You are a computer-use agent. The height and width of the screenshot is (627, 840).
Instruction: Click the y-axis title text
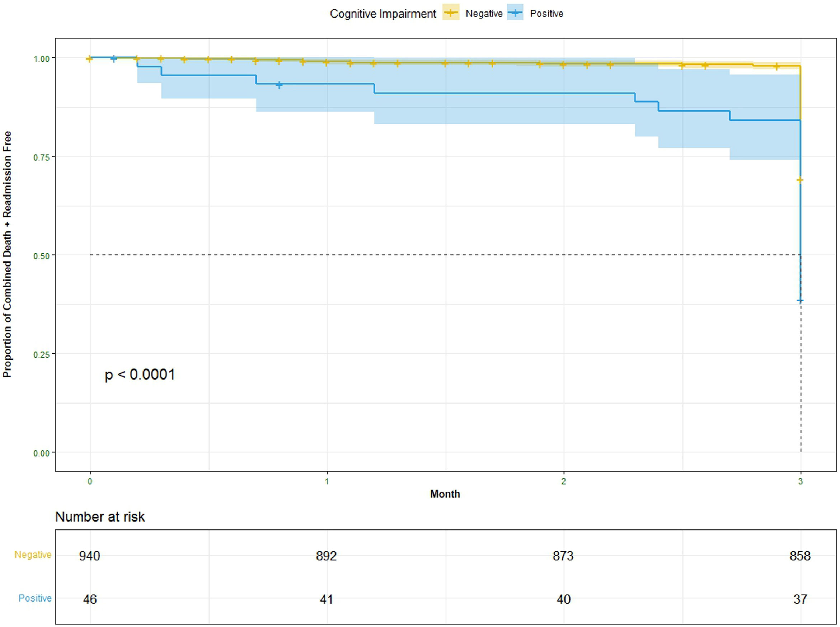click(7, 254)
